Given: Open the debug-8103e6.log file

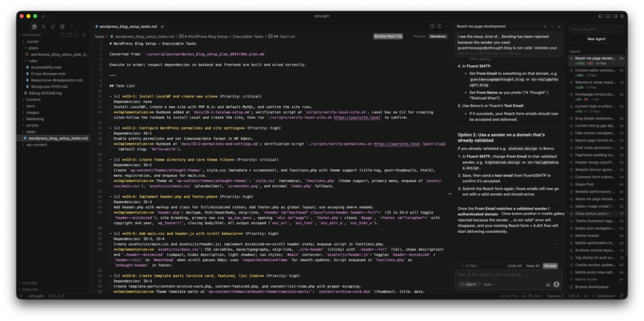Looking at the screenshot, I should pyautogui.click(x=45, y=93).
